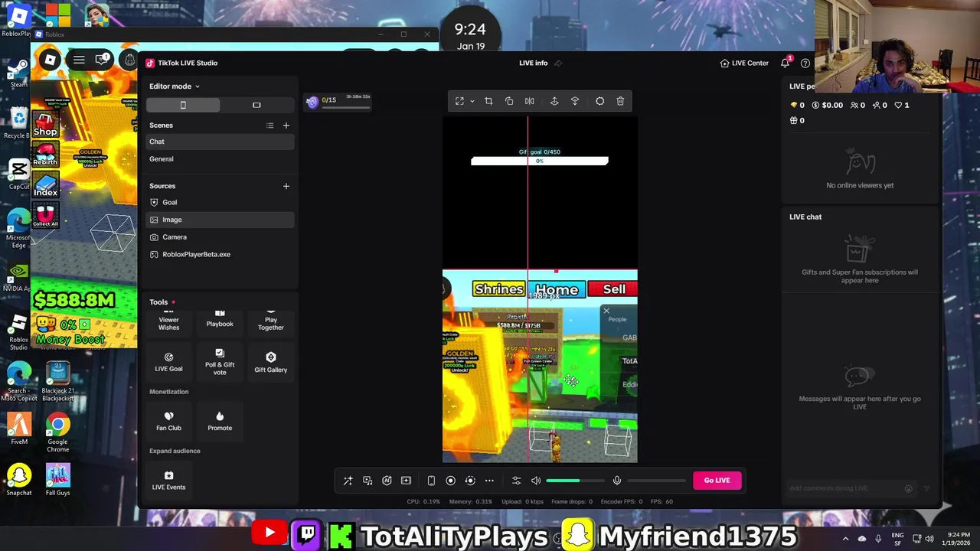
Task: Start recording with the record button
Action: click(450, 481)
